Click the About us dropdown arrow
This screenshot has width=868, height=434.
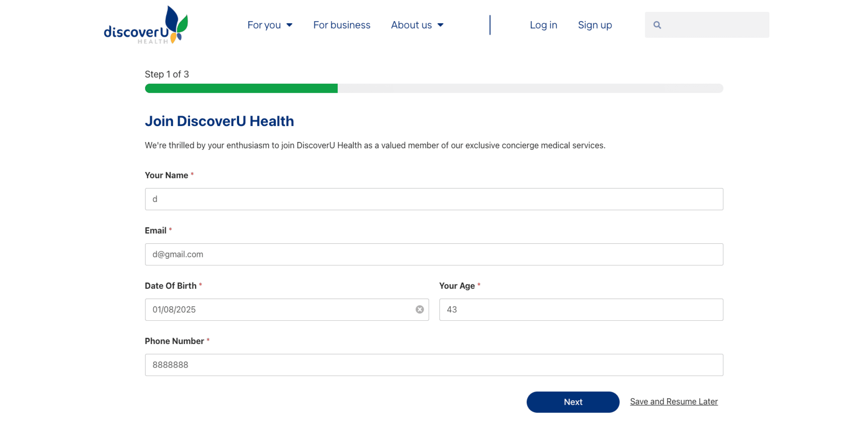coord(440,25)
